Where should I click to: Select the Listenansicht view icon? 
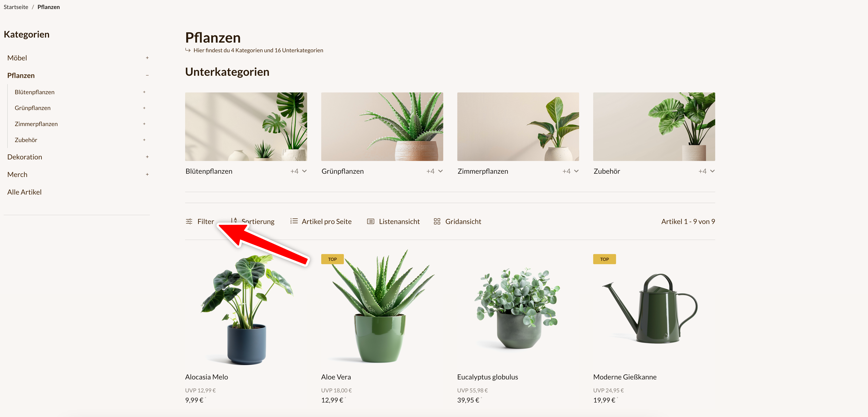click(x=370, y=222)
